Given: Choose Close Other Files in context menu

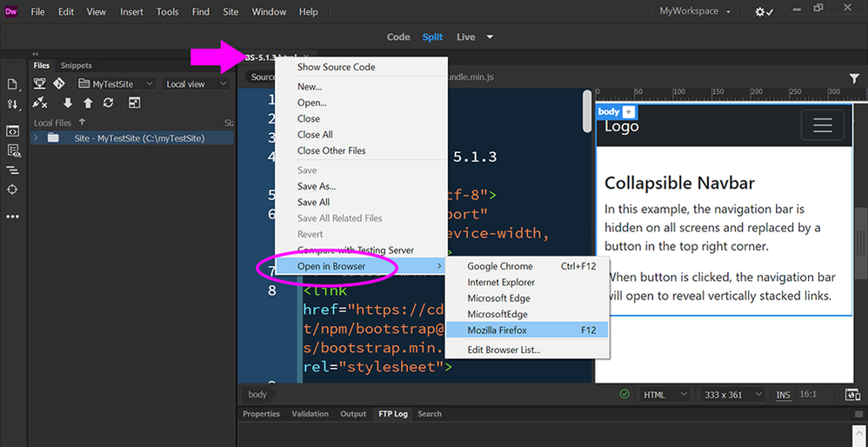Looking at the screenshot, I should pyautogui.click(x=331, y=150).
